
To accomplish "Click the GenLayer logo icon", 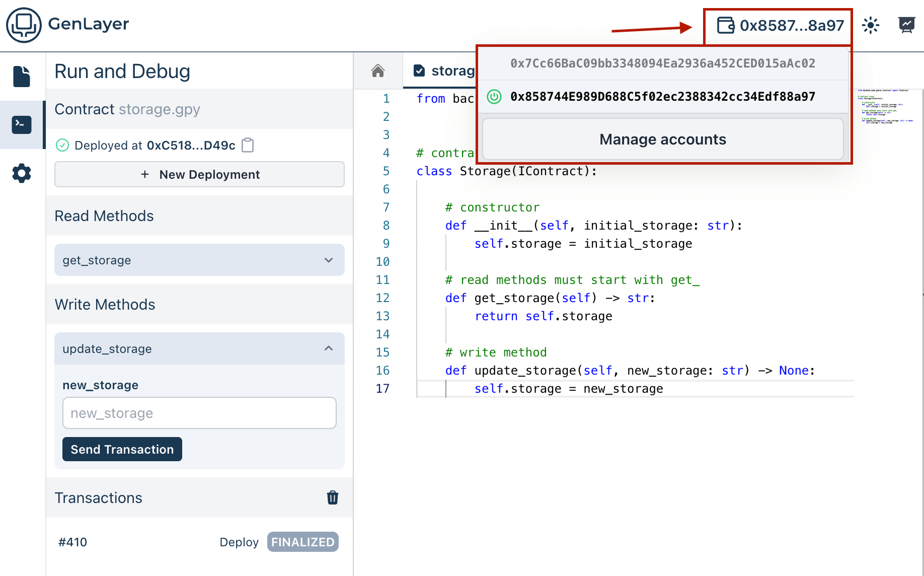I will coord(24,25).
